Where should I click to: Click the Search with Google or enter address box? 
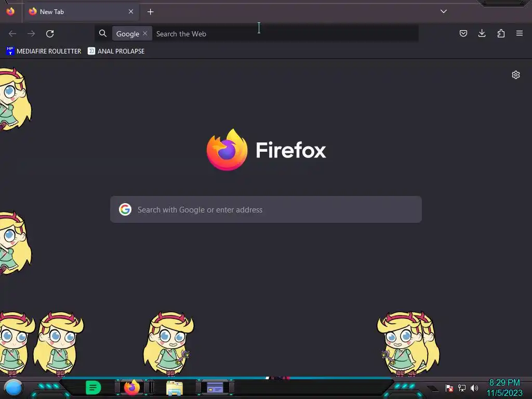pyautogui.click(x=266, y=209)
